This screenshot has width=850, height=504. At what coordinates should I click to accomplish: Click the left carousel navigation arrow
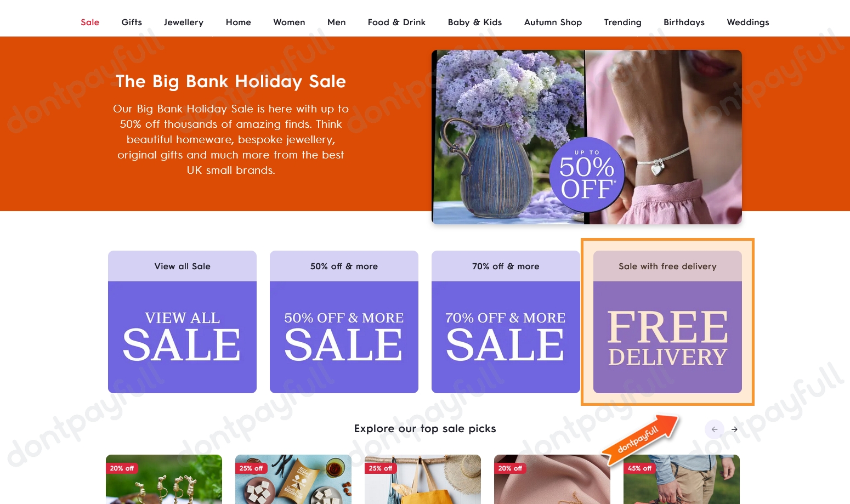[715, 429]
